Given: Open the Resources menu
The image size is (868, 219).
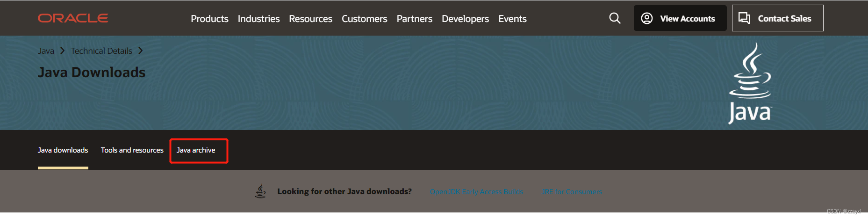Looking at the screenshot, I should point(310,19).
